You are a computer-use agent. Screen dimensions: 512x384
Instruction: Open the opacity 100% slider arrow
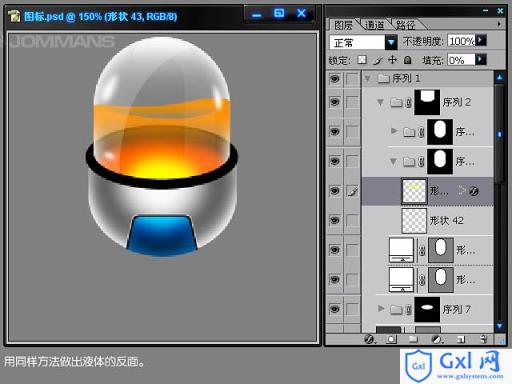click(481, 40)
